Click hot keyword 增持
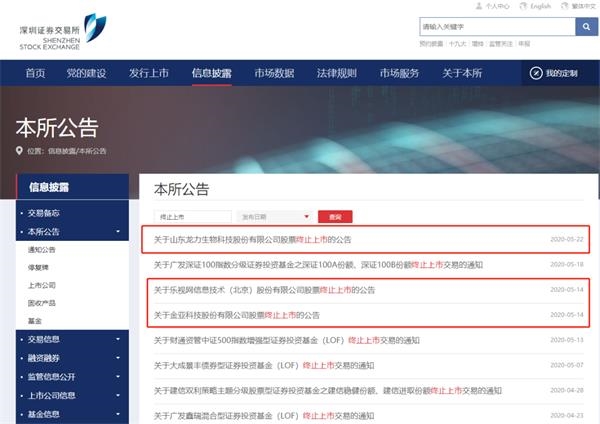This screenshot has height=424, width=600. pyautogui.click(x=478, y=44)
